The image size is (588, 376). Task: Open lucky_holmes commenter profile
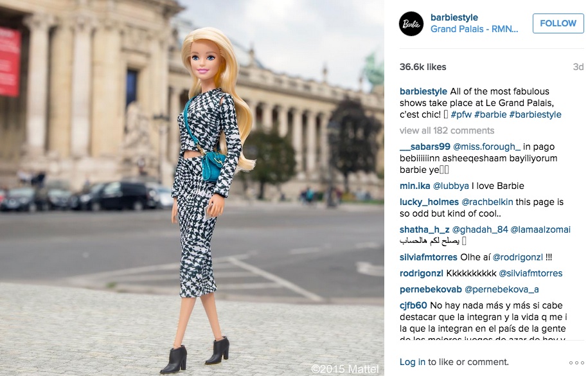(429, 202)
